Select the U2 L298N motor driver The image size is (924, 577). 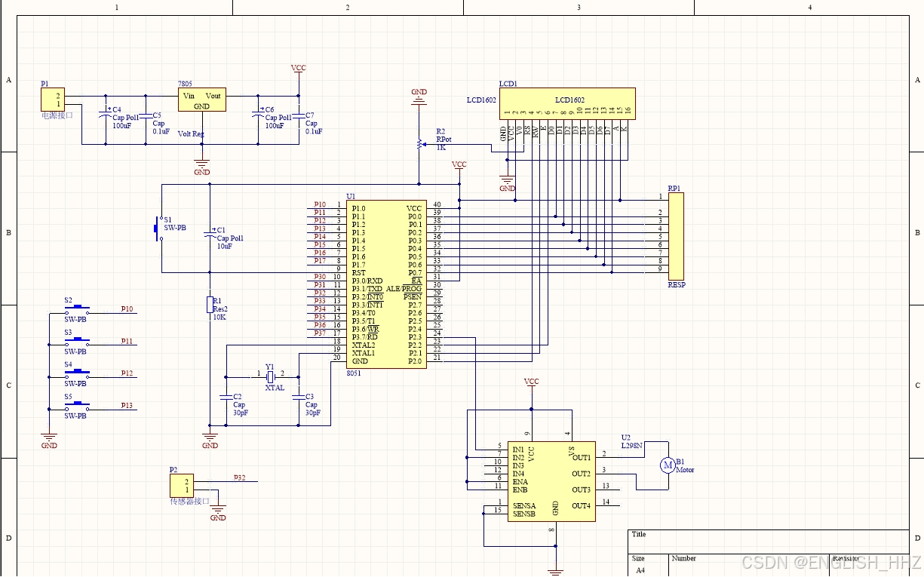click(551, 481)
